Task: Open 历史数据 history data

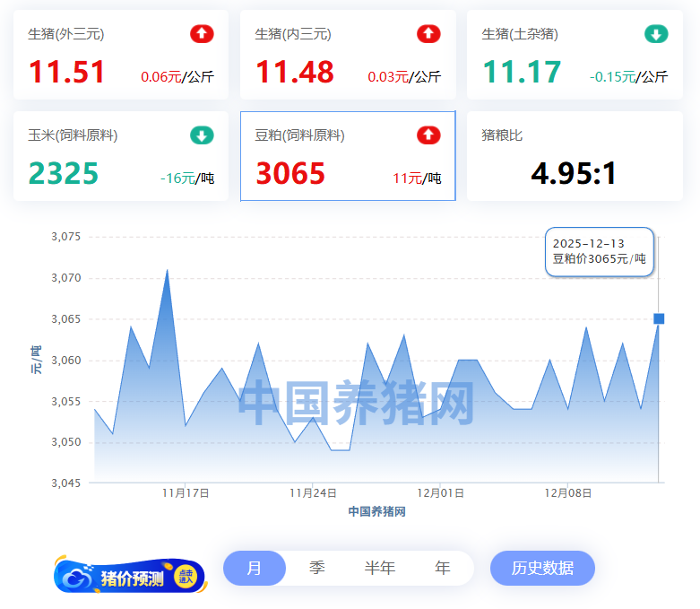Action: click(542, 568)
